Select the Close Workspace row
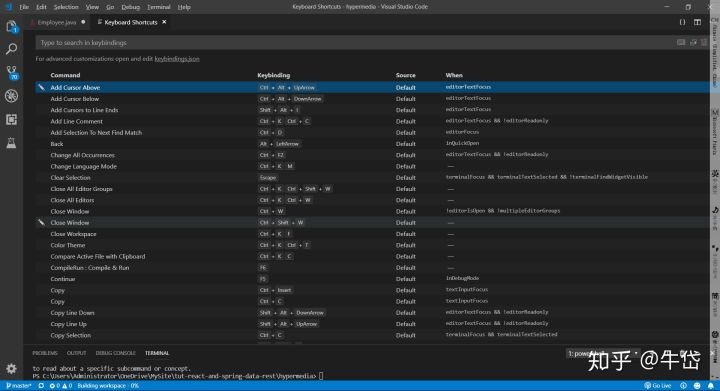This screenshot has width=720, height=391. (372, 234)
